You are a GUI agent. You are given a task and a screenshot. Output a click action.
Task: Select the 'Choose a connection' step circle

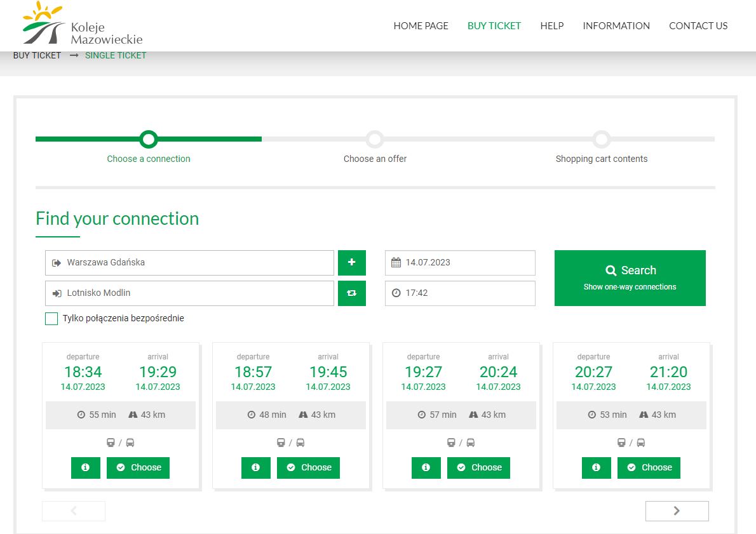point(149,139)
